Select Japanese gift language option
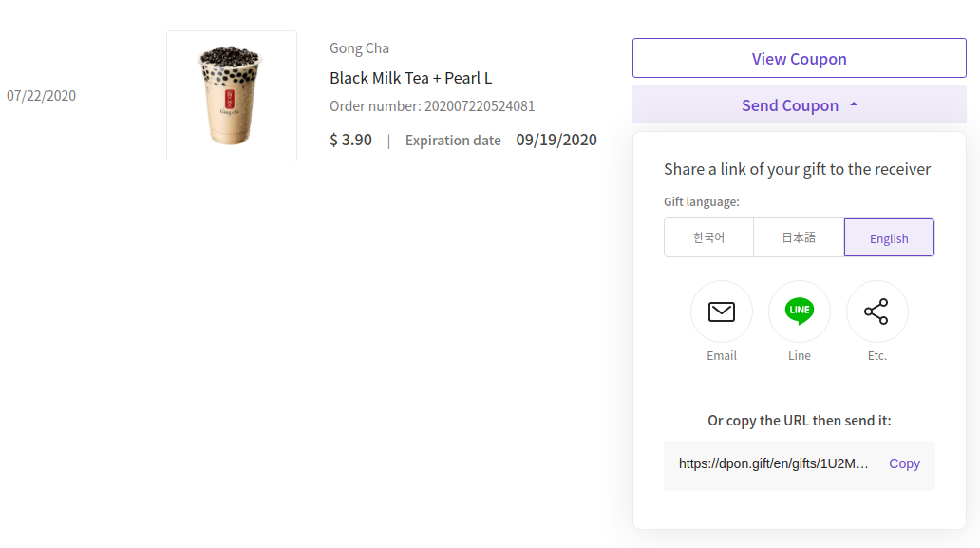 (799, 237)
